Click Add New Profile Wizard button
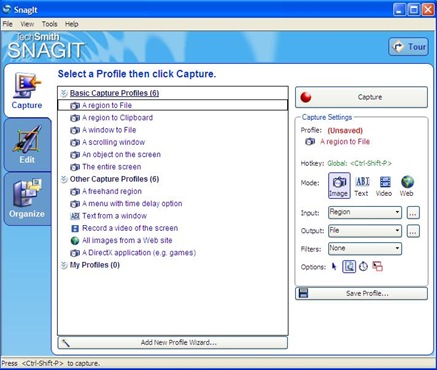 point(173,343)
